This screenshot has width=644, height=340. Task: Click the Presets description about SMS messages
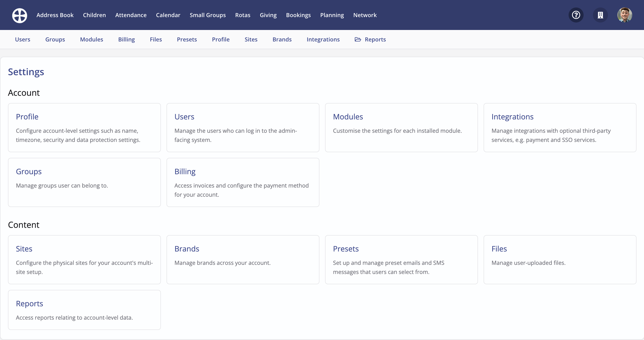(389, 267)
